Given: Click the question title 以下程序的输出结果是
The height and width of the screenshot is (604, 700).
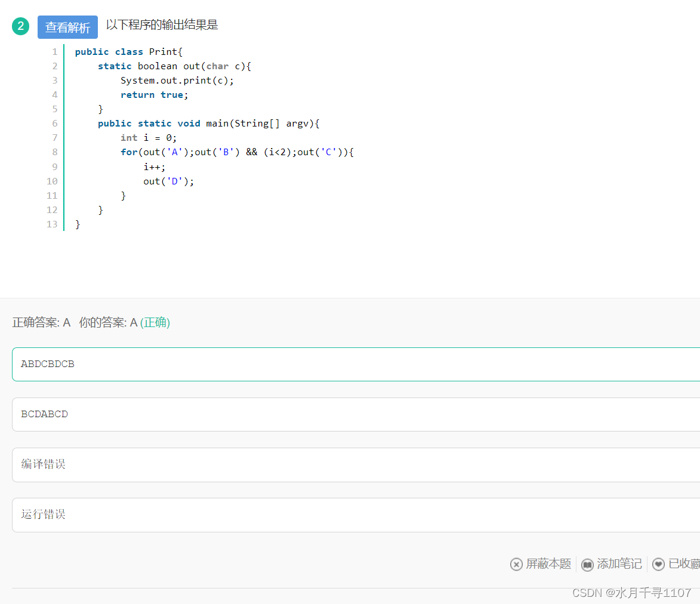Looking at the screenshot, I should pos(162,25).
